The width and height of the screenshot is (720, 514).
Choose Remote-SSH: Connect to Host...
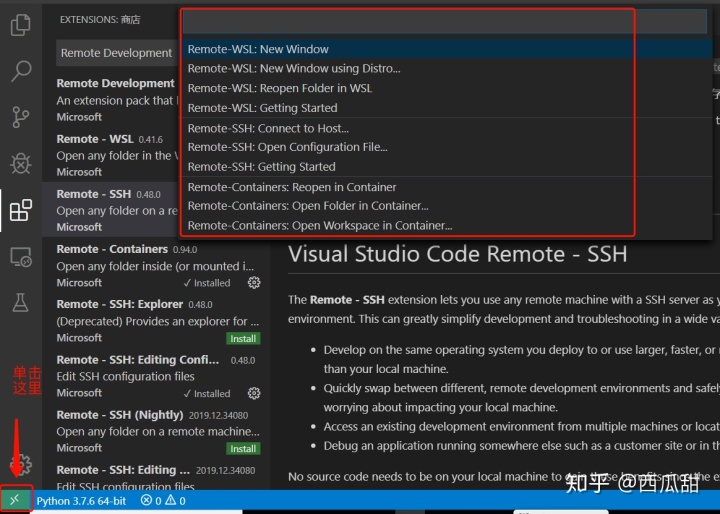(447, 128)
